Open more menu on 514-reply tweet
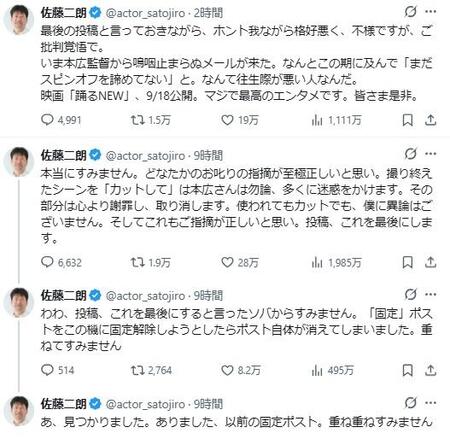450x439 pixels. tap(431, 294)
